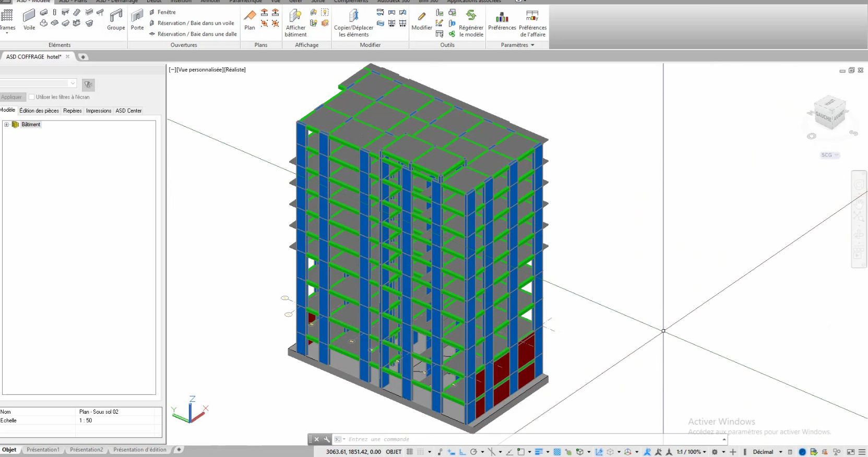The height and width of the screenshot is (457, 868).
Task: Open annotation scale 1:1 / 100% dropdown
Action: coord(692,452)
